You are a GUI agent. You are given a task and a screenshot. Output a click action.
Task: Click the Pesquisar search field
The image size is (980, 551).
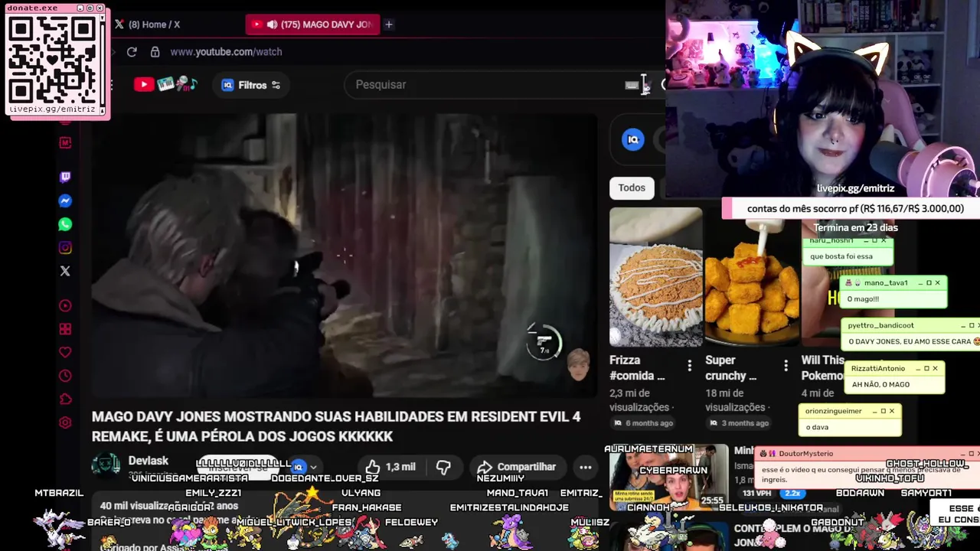[x=490, y=85]
